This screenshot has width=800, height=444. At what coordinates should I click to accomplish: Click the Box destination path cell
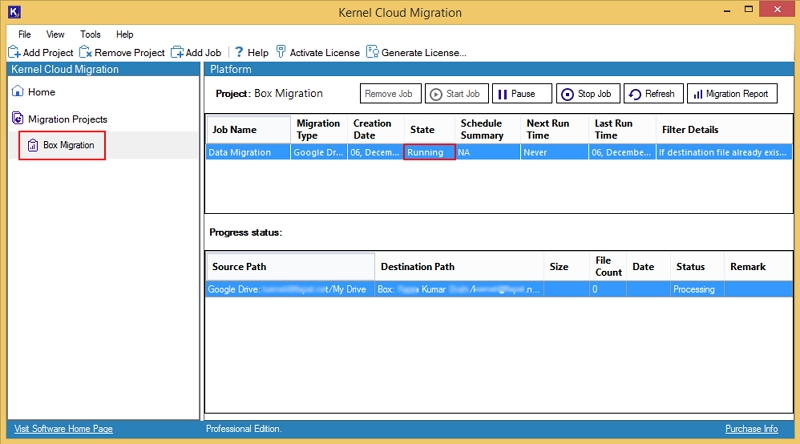pyautogui.click(x=460, y=289)
